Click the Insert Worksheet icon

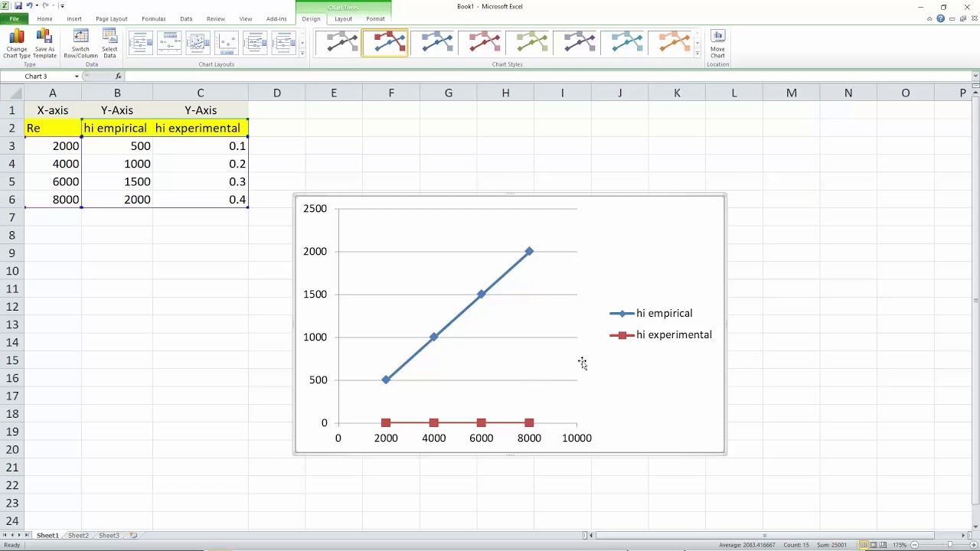point(133,536)
